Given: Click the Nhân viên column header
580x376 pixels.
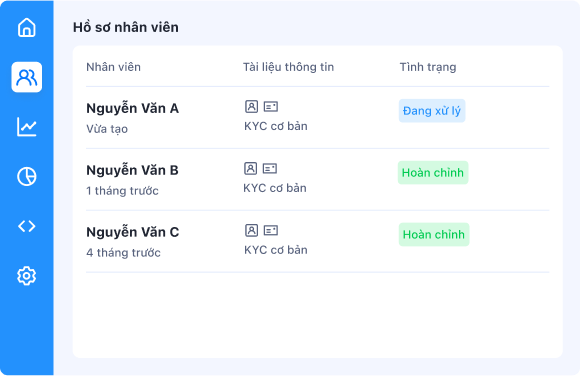Looking at the screenshot, I should (x=114, y=67).
